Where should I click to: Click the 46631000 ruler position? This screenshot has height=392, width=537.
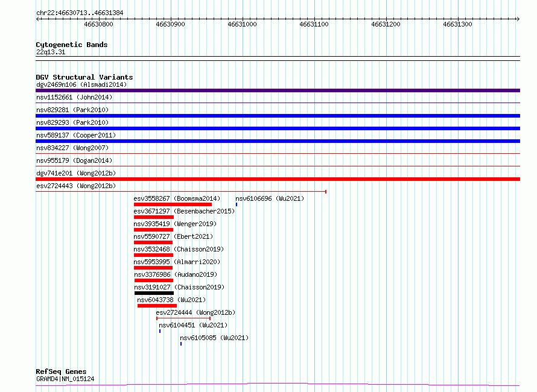tap(242, 24)
